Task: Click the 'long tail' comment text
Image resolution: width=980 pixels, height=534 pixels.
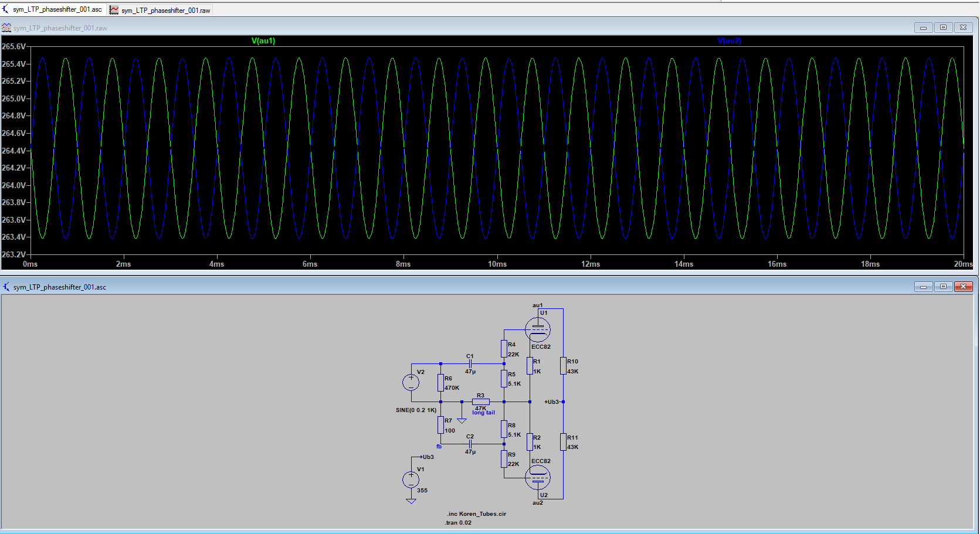Action: point(483,413)
